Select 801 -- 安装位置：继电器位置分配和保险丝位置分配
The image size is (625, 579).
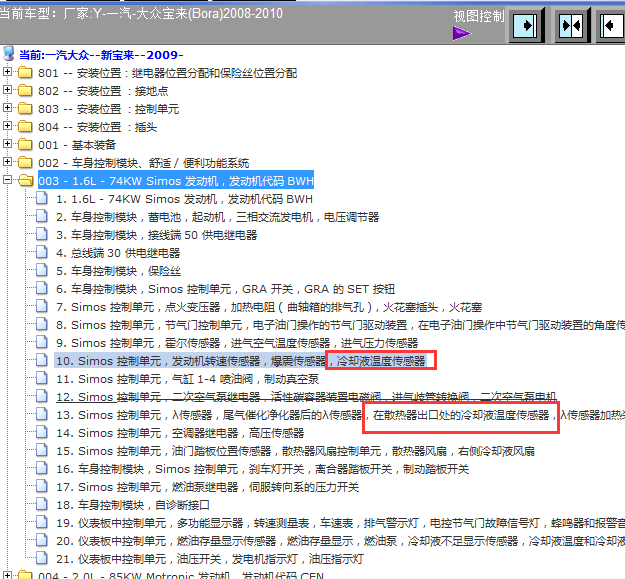click(167, 73)
